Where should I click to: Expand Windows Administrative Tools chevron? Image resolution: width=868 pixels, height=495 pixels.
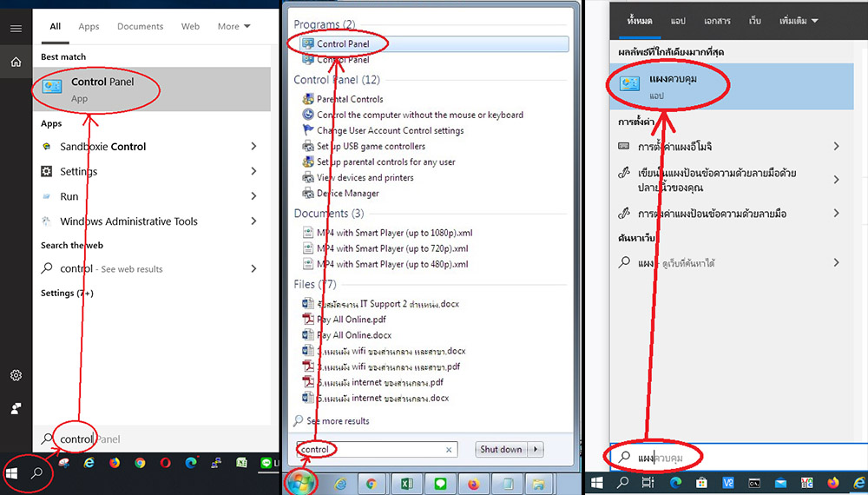click(x=253, y=221)
